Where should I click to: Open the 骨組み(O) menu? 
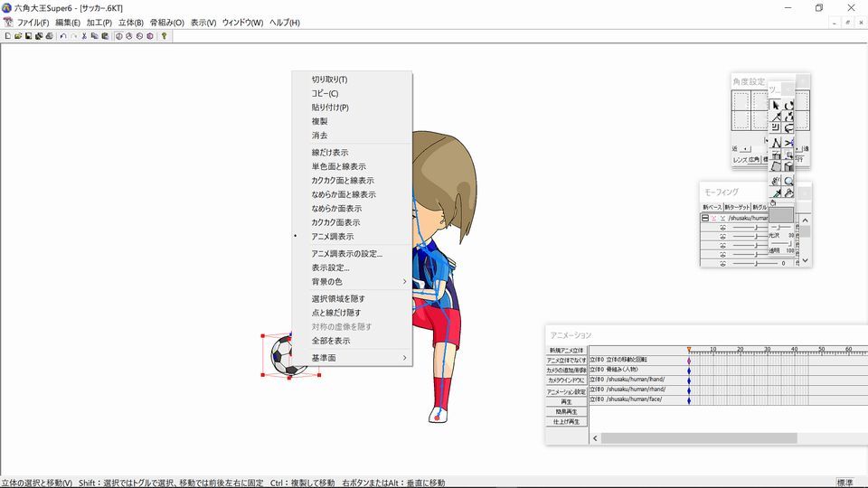[166, 23]
